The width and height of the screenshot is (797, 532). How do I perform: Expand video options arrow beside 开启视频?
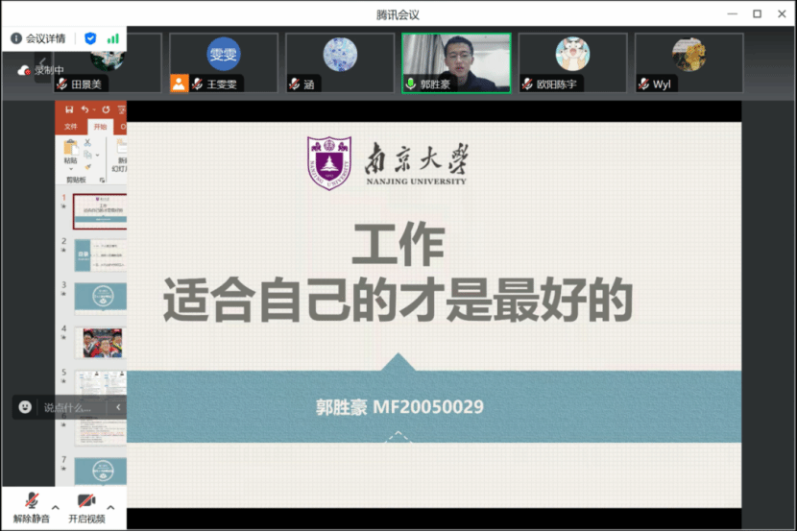coord(110,507)
